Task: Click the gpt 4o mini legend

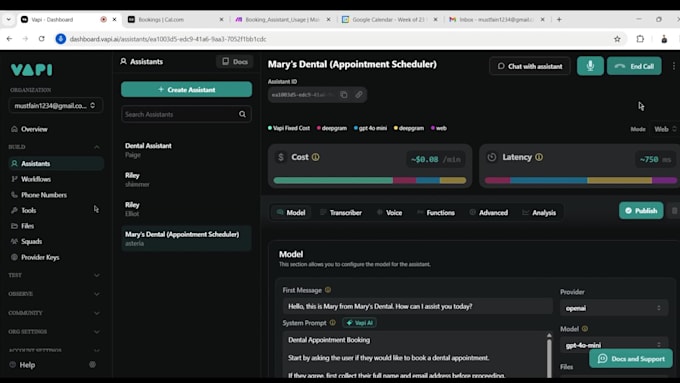Action: pyautogui.click(x=370, y=128)
